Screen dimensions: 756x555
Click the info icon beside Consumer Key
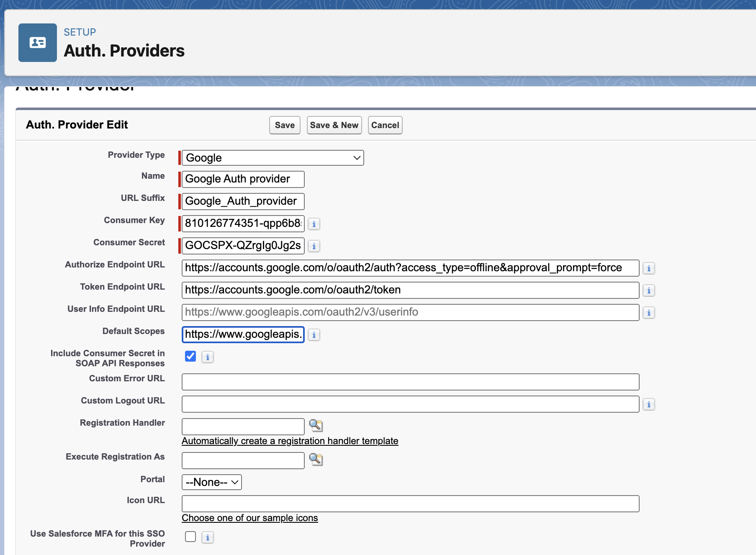click(x=314, y=224)
